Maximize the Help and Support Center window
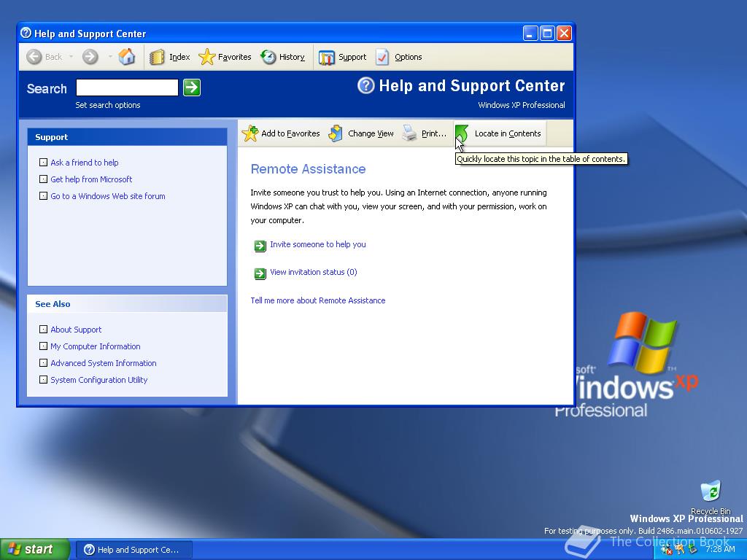Image resolution: width=747 pixels, height=560 pixels. tap(547, 34)
